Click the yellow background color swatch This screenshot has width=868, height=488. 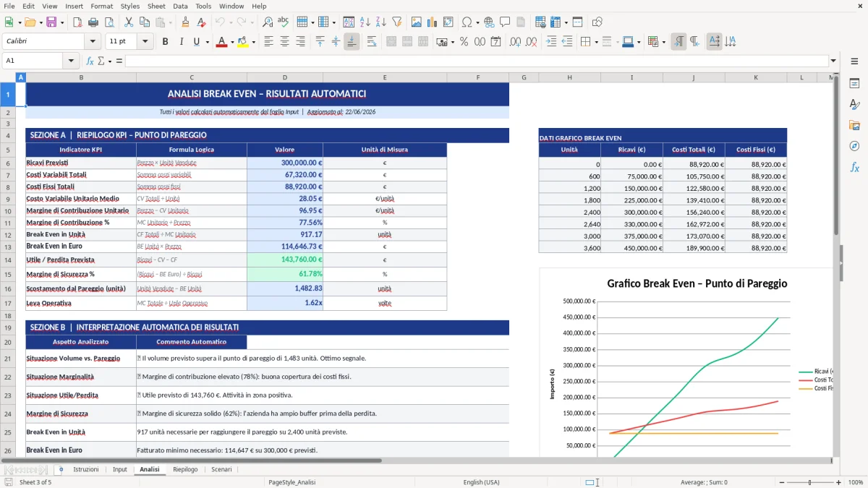point(242,42)
